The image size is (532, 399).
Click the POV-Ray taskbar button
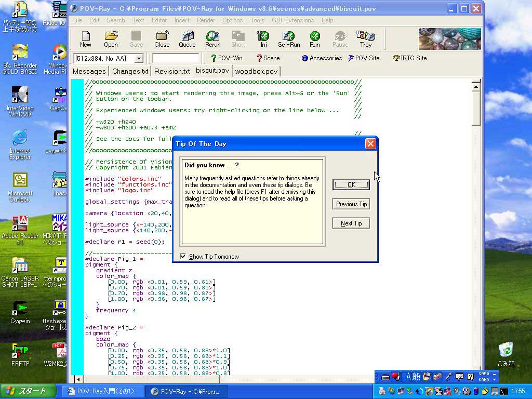[x=186, y=391]
